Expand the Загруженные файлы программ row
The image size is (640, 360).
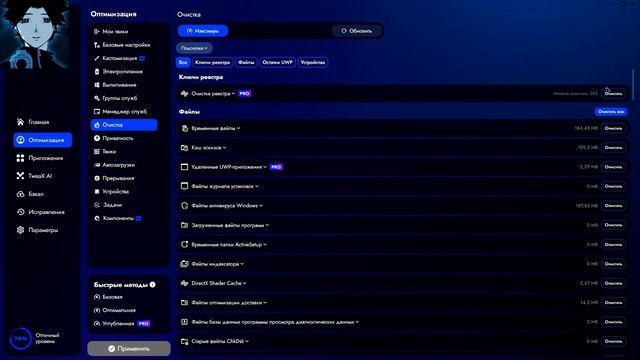(267, 225)
